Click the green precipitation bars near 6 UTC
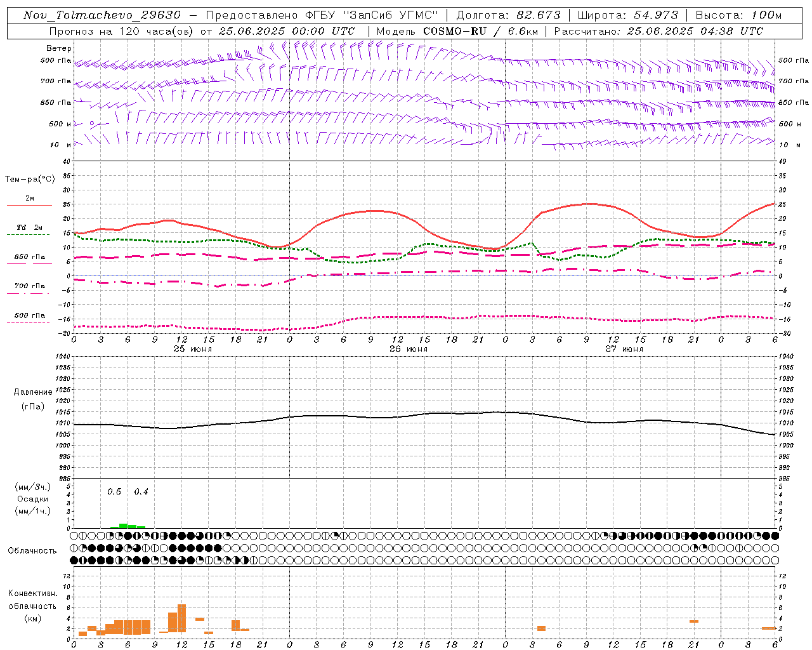This screenshot has height=650, width=812. coord(128,526)
